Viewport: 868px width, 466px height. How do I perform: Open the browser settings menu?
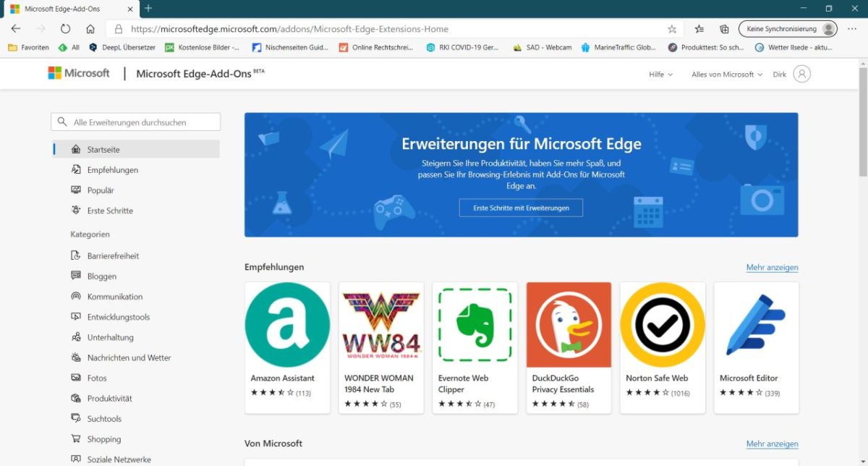(x=851, y=28)
